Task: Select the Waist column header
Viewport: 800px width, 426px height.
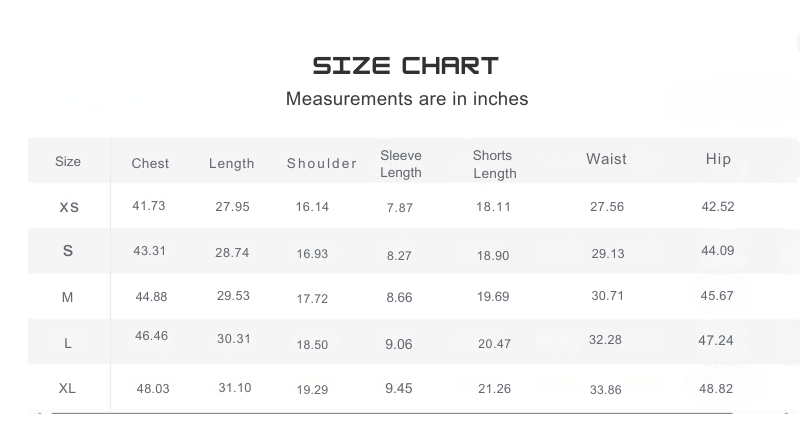Action: 606,159
